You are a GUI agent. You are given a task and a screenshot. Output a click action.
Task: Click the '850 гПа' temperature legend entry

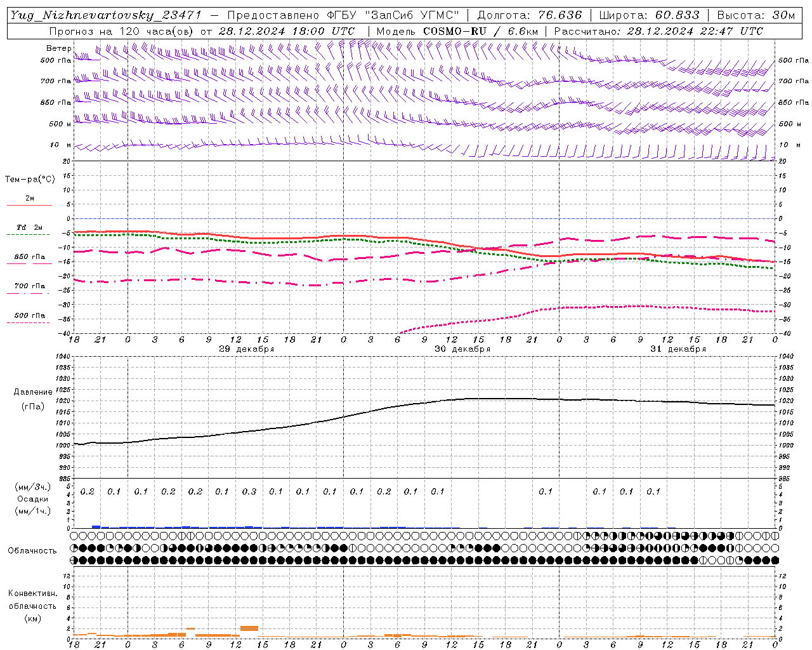point(30,257)
